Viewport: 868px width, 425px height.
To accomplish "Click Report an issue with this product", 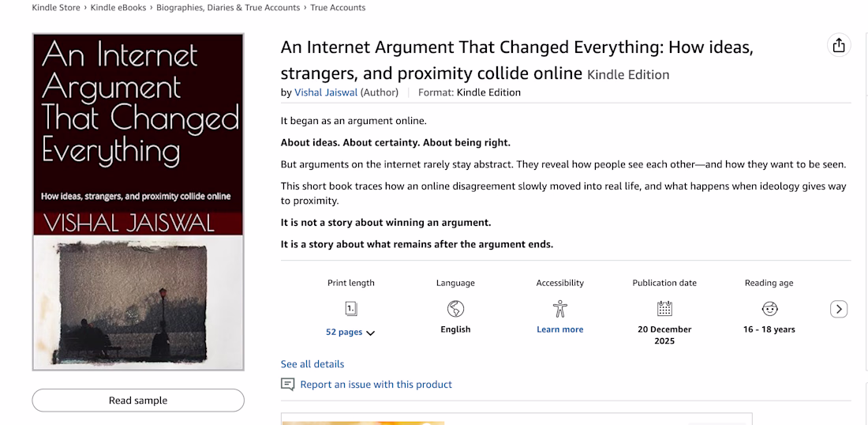I will (x=376, y=385).
